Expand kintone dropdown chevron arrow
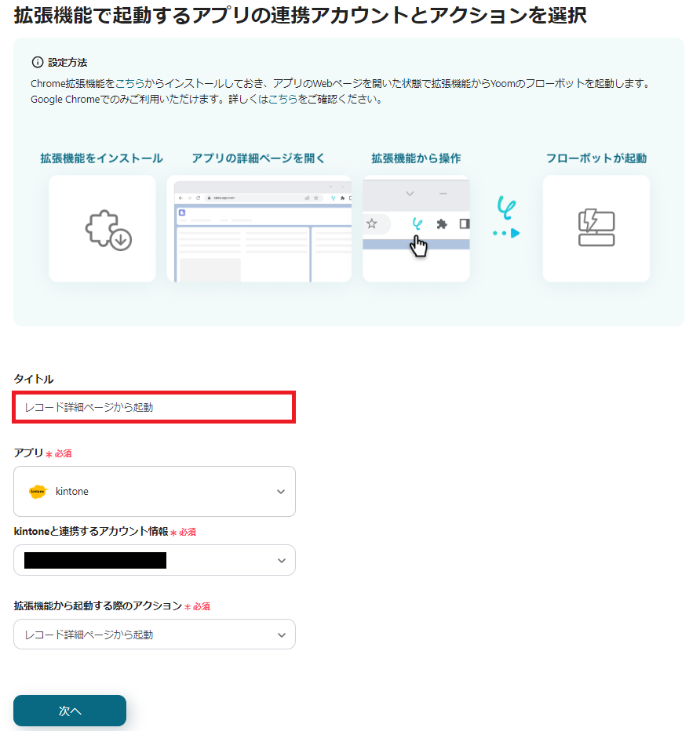 point(281,491)
